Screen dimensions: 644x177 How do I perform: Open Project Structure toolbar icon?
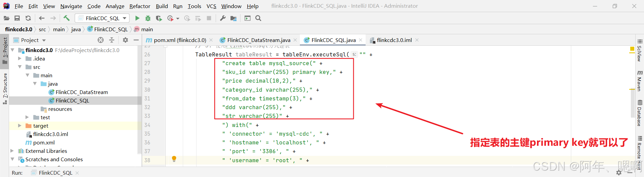point(233,18)
